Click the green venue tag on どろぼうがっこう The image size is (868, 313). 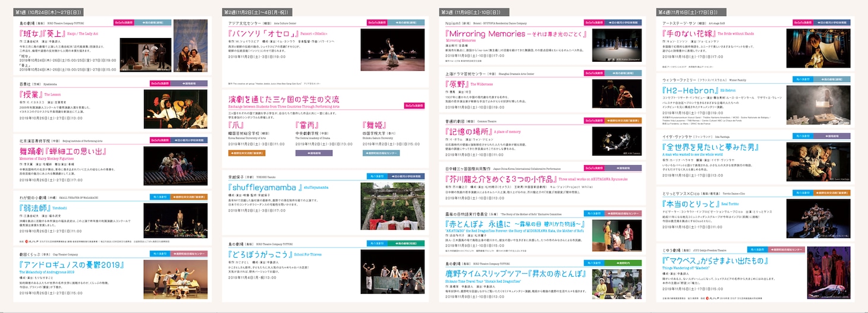point(407,244)
